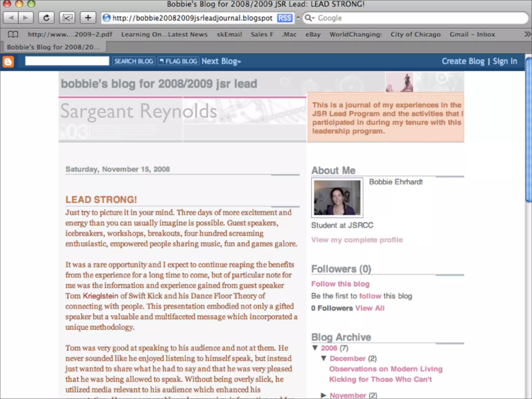The width and height of the screenshot is (532, 399).
Task: Show more bookmarks via double chevron
Action: point(527,34)
